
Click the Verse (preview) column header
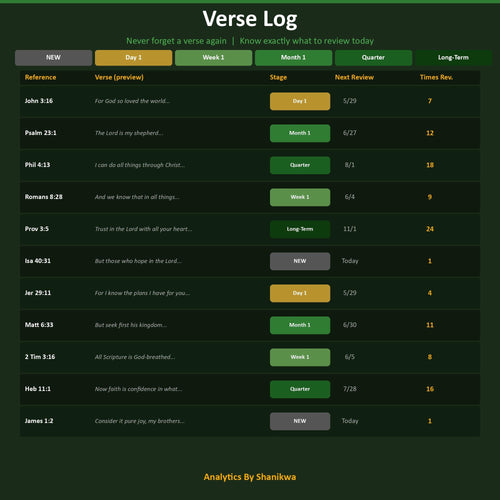click(119, 77)
